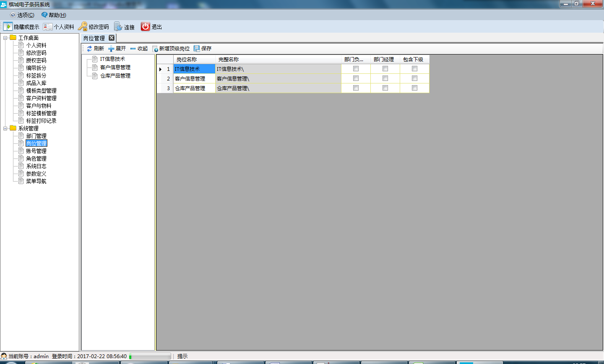Close the 岗位管理 tab
The height and width of the screenshot is (364, 604).
pyautogui.click(x=112, y=38)
